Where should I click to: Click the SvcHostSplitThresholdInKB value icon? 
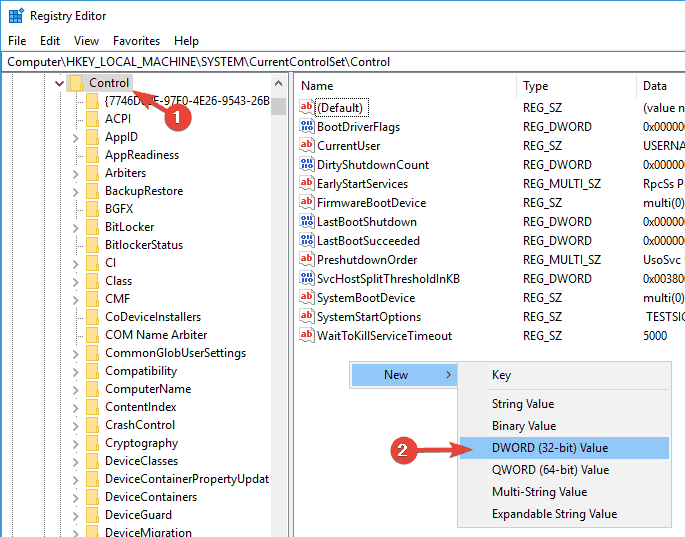pyautogui.click(x=307, y=279)
